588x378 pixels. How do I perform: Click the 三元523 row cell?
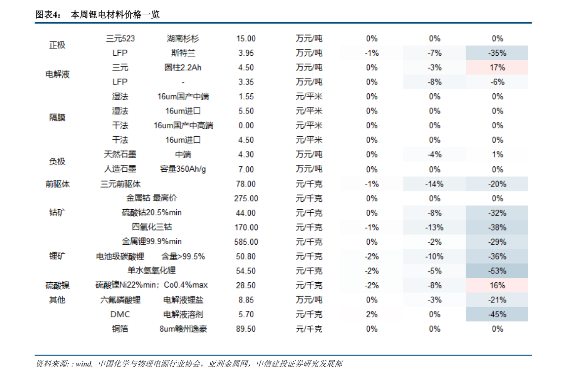click(x=120, y=38)
